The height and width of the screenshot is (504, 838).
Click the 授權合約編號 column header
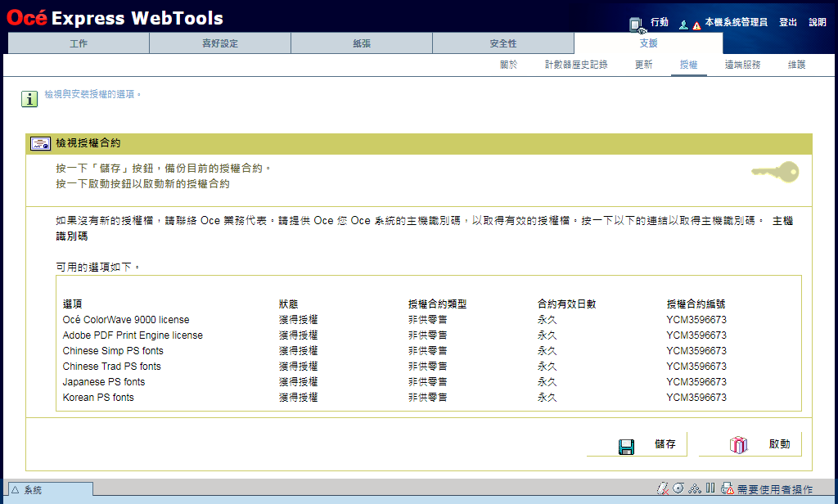(x=696, y=304)
